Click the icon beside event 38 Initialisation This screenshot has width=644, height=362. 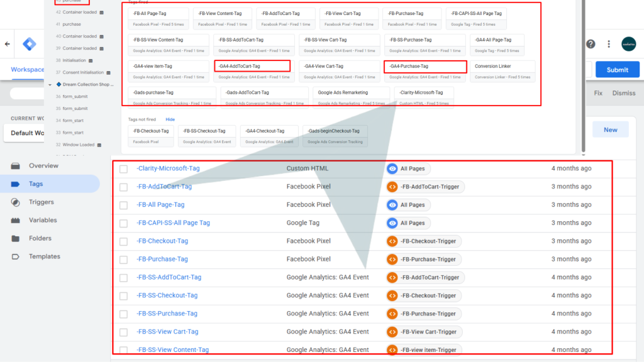91,61
